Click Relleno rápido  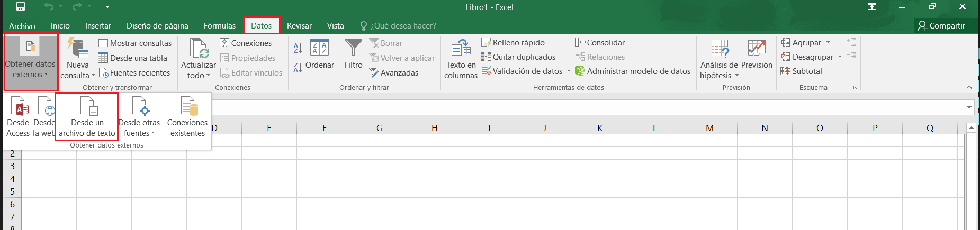[513, 42]
